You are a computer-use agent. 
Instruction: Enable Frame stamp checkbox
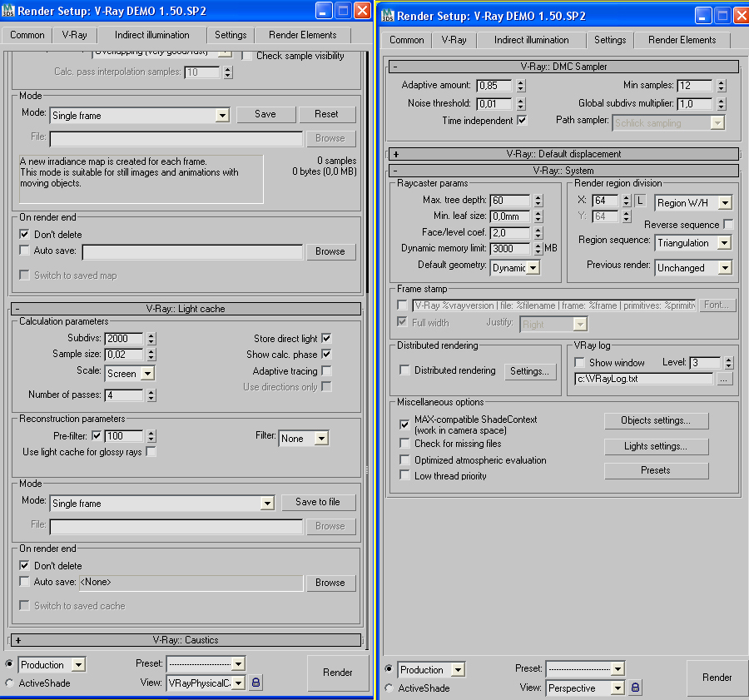click(x=402, y=305)
